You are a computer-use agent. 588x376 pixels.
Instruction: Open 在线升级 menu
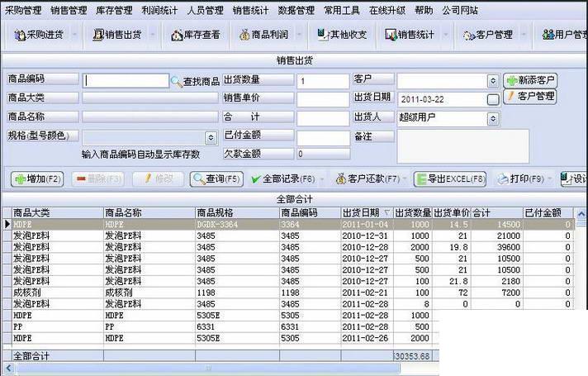(x=387, y=10)
